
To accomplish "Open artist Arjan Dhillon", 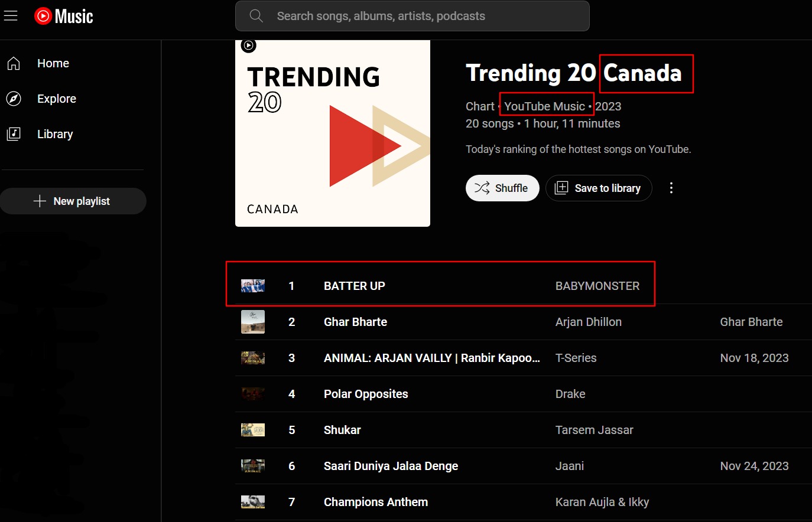I will click(x=589, y=322).
